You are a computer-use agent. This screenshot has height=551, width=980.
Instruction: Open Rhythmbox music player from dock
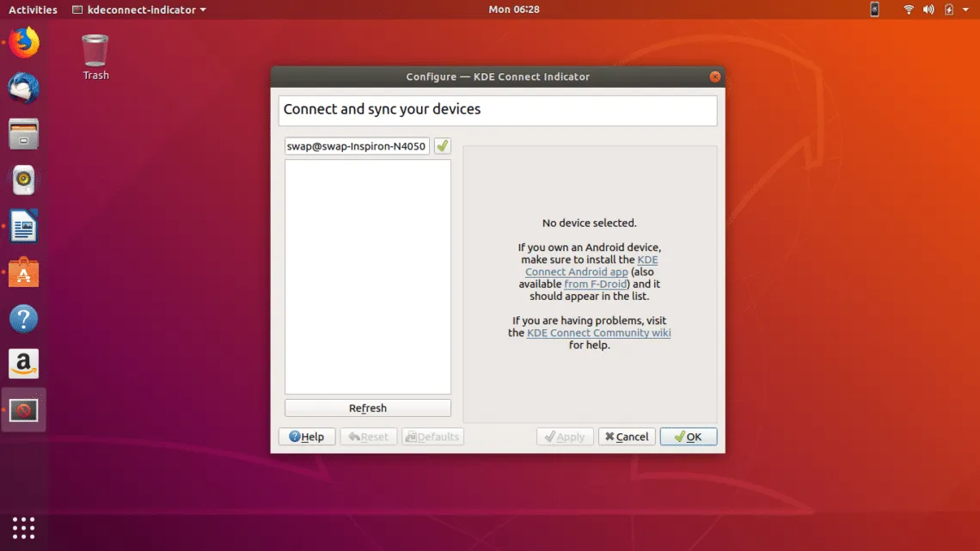point(24,181)
